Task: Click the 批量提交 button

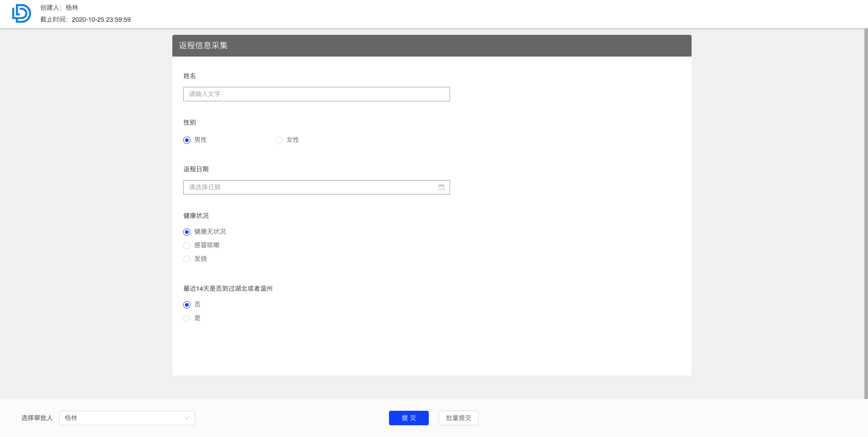Action: click(x=458, y=418)
